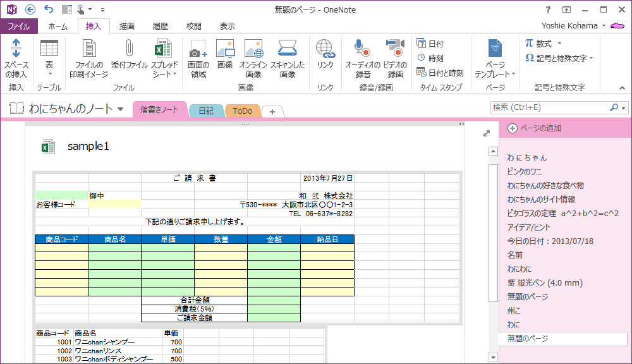Open the 記号と特殊文字 dropdown arrow
The height and width of the screenshot is (364, 632).
(x=592, y=58)
